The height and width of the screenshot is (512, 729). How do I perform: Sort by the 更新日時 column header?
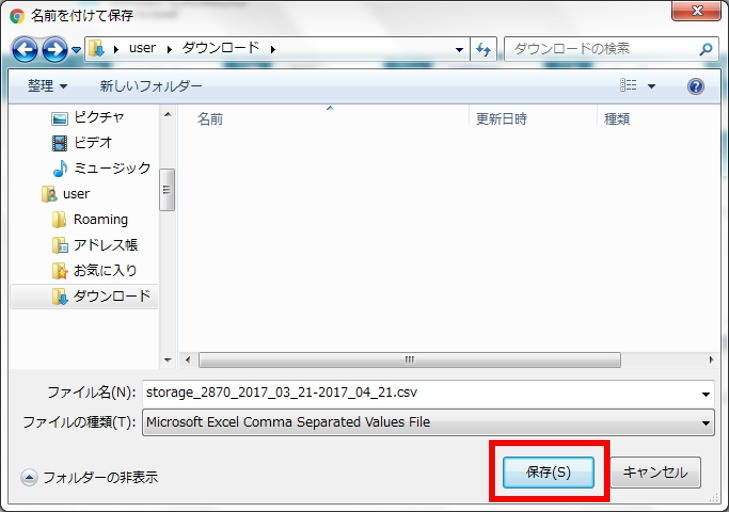tap(501, 119)
